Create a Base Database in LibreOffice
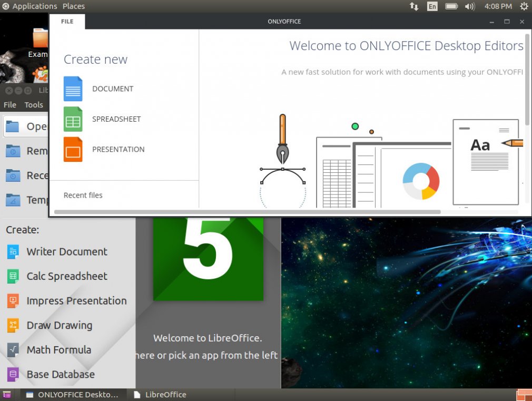Image resolution: width=532 pixels, height=401 pixels. (x=61, y=374)
